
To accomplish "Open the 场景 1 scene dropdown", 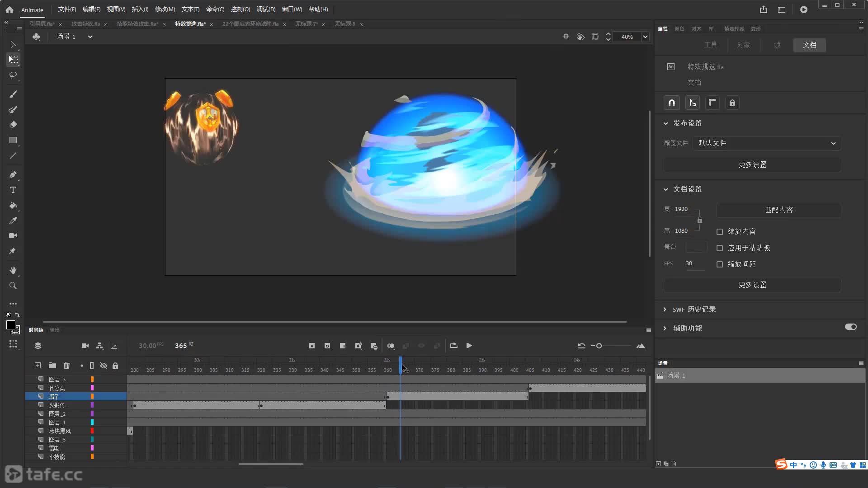I will click(90, 37).
